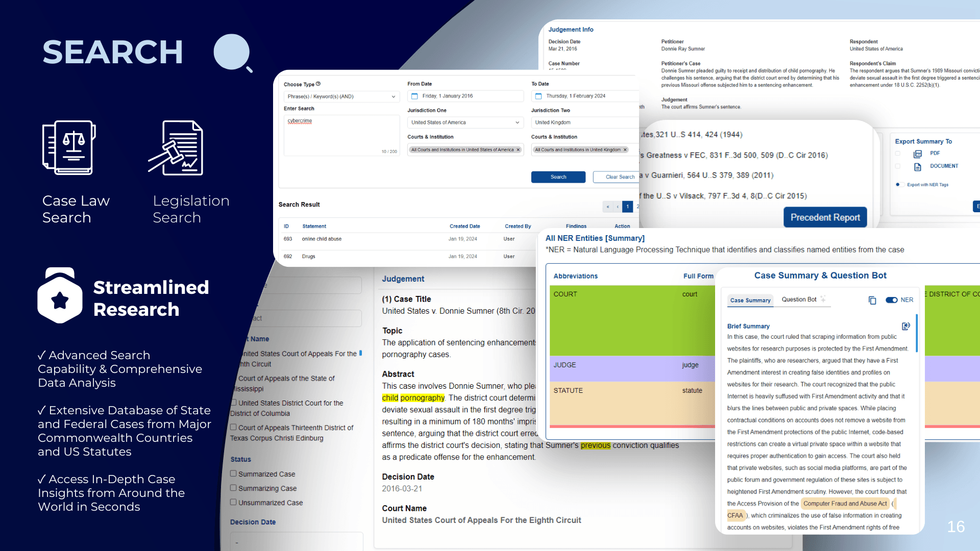The width and height of the screenshot is (980, 551).
Task: Click the green COURT entity swatch
Action: 632,320
